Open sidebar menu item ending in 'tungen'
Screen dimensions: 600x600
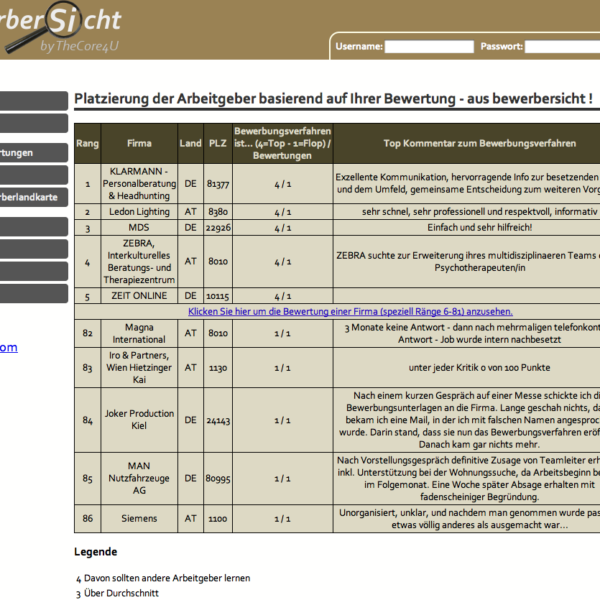pyautogui.click(x=34, y=153)
